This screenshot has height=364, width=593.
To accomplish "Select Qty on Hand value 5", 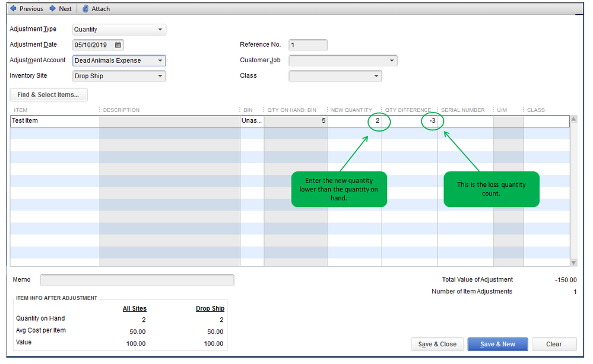I will (296, 121).
